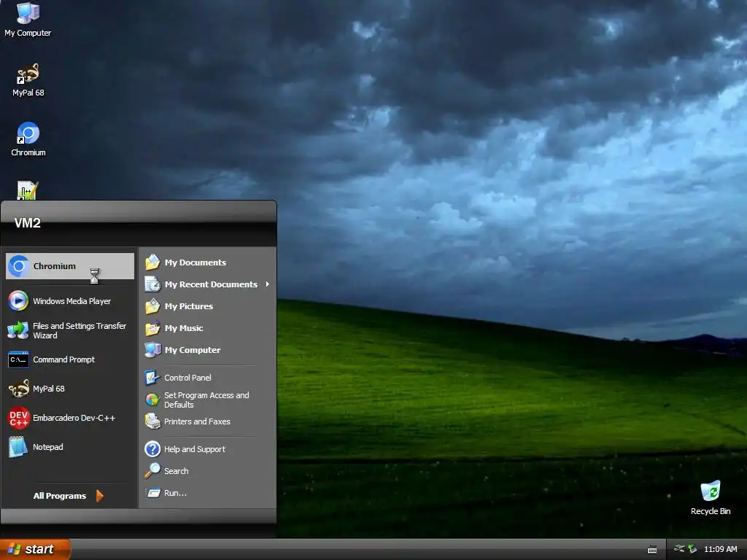The height and width of the screenshot is (560, 747).
Task: Click the My Music folder icon
Action: [x=152, y=328]
